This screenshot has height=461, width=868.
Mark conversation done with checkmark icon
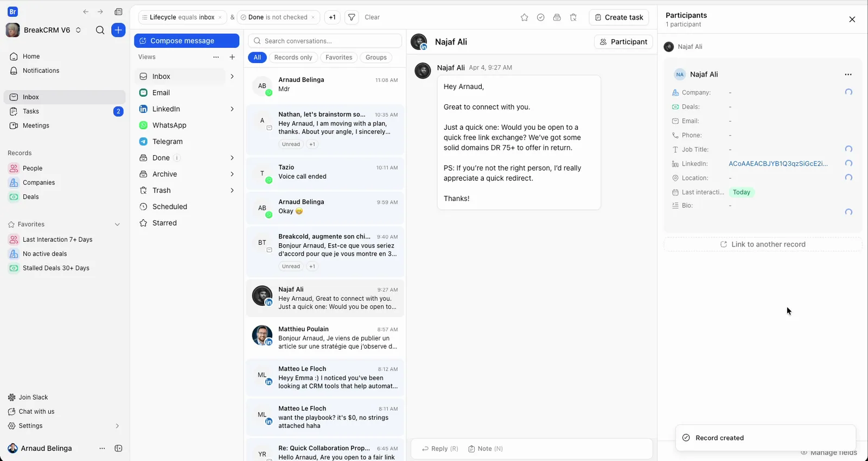pos(540,17)
